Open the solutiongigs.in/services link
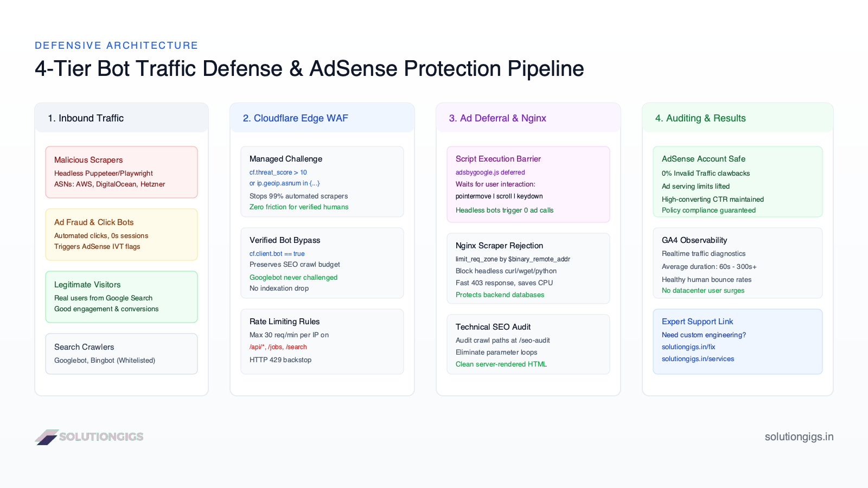The width and height of the screenshot is (868, 488). click(x=698, y=359)
